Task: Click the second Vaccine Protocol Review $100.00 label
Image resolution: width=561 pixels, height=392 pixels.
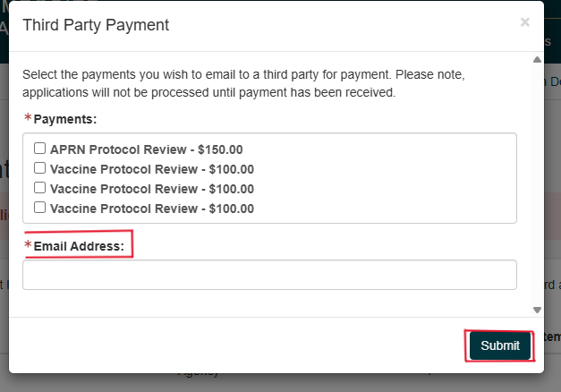Action: pos(152,189)
